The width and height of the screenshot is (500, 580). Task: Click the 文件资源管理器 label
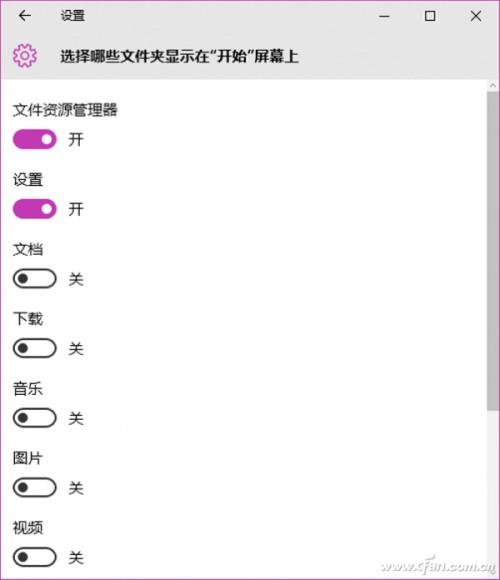click(65, 110)
